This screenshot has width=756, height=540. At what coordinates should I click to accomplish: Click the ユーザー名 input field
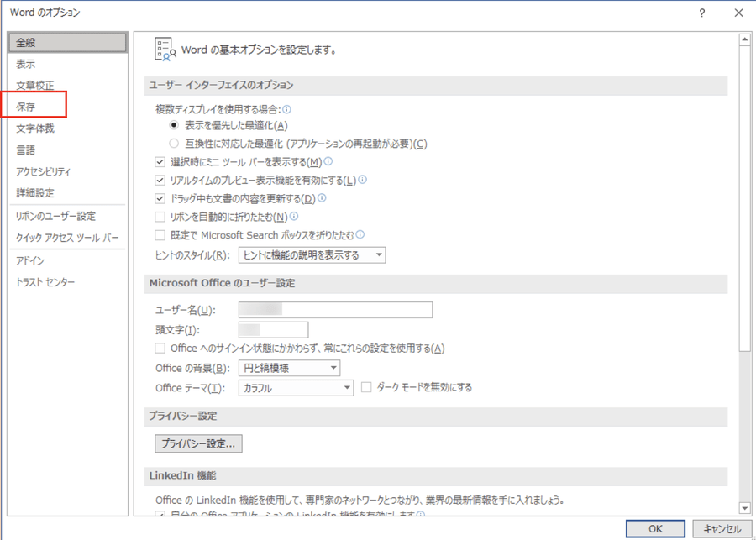(335, 310)
